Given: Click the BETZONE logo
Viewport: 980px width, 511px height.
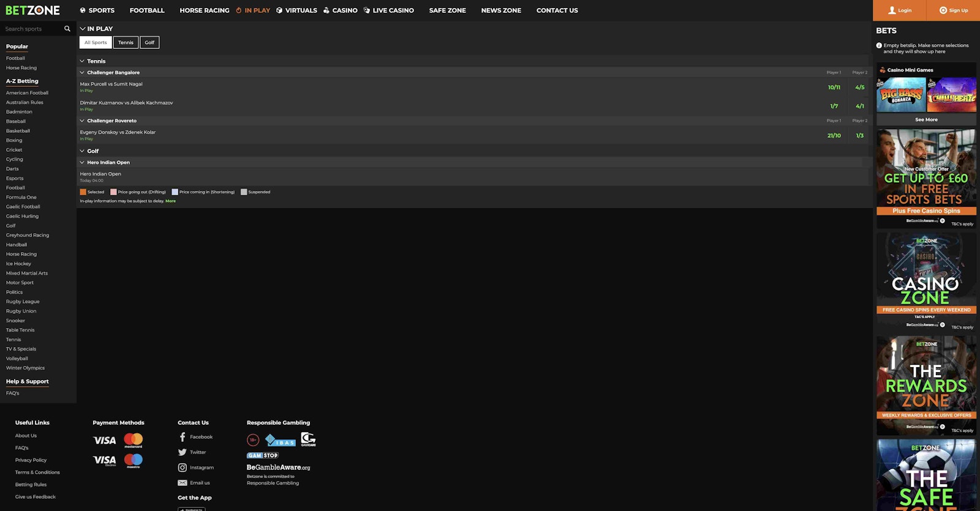Looking at the screenshot, I should click(32, 10).
